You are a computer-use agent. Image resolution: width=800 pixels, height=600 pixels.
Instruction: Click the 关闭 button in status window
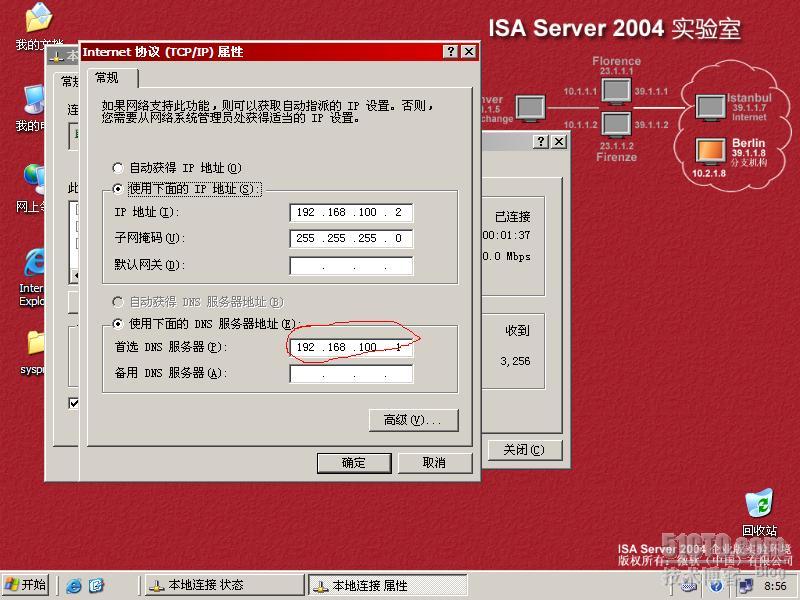pyautogui.click(x=524, y=450)
